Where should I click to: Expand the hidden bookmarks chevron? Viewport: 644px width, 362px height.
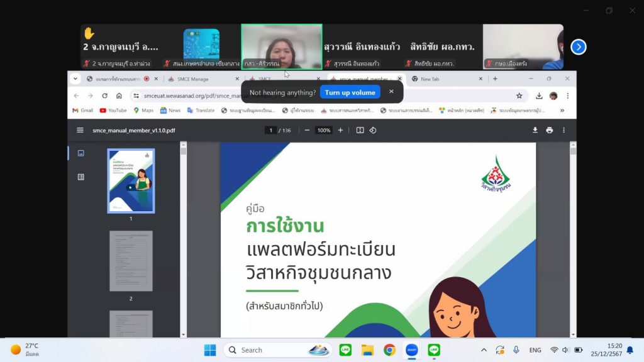click(x=562, y=111)
